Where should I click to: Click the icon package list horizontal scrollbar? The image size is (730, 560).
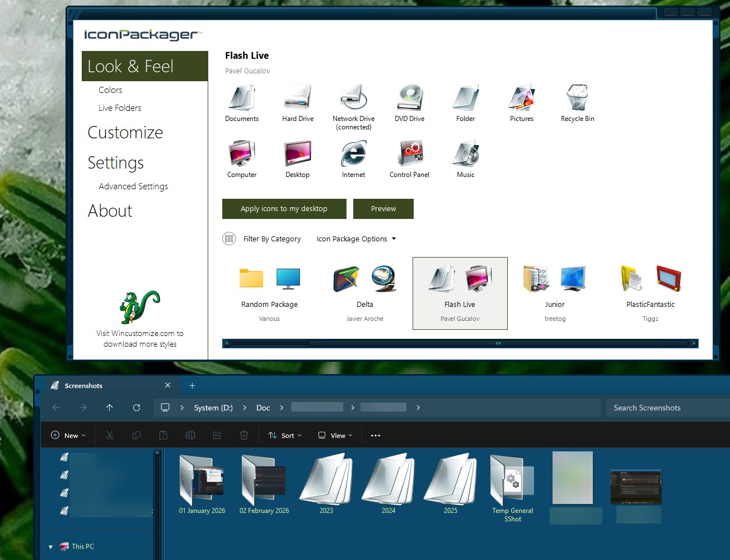459,343
